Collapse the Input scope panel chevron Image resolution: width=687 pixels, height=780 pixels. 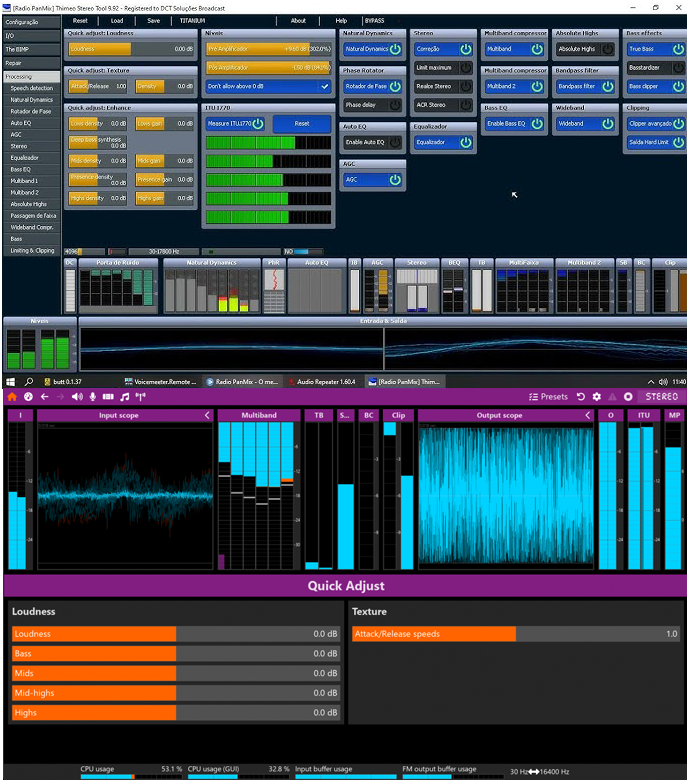click(x=208, y=415)
